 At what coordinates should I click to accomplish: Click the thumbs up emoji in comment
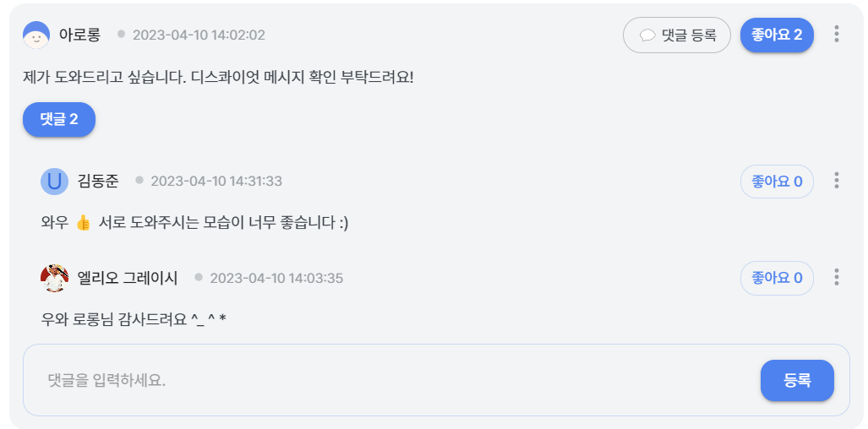coord(83,223)
